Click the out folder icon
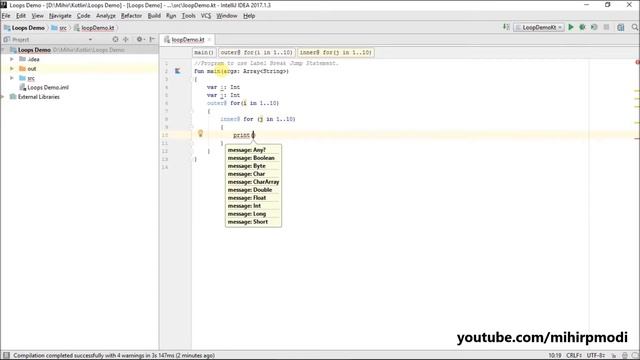The width and height of the screenshot is (640, 360). [22, 69]
